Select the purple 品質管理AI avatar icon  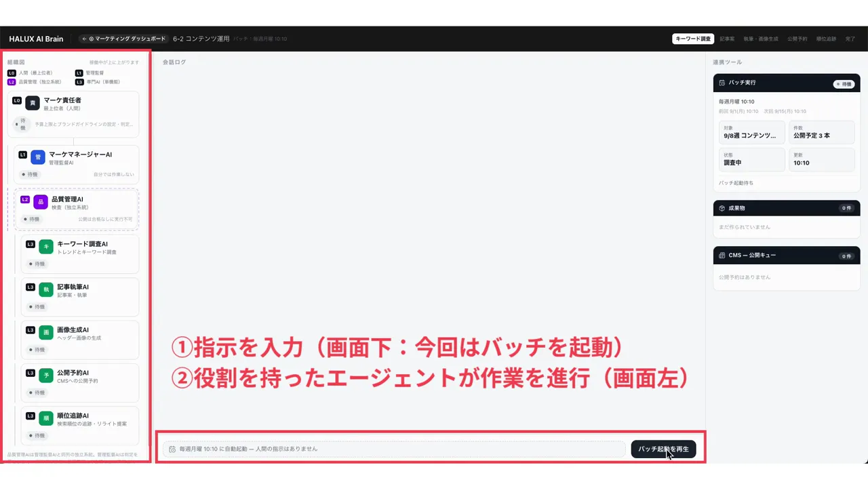[41, 202]
